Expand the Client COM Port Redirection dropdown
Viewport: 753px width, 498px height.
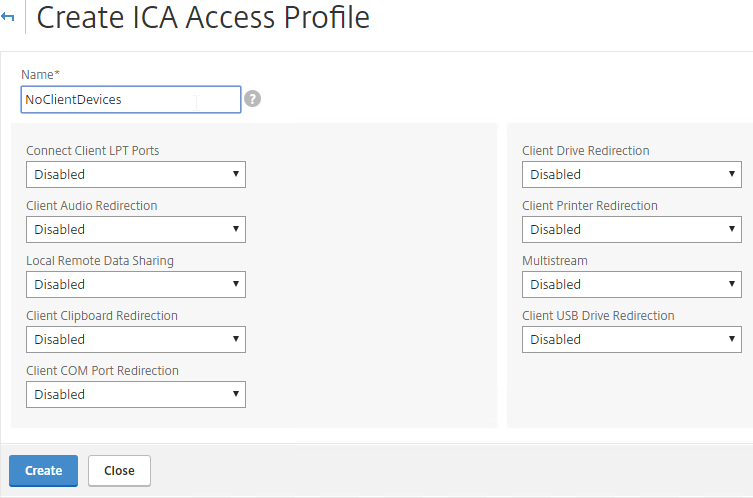(x=136, y=394)
